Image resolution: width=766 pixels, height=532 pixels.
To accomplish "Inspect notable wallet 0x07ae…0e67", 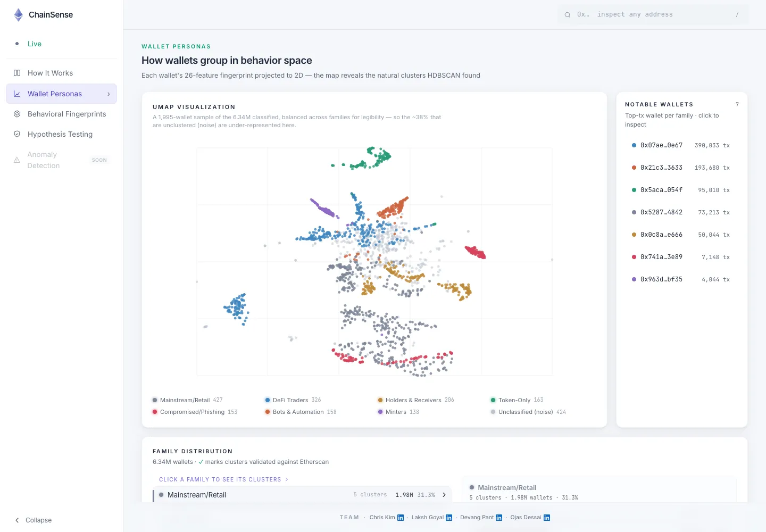I will click(681, 145).
